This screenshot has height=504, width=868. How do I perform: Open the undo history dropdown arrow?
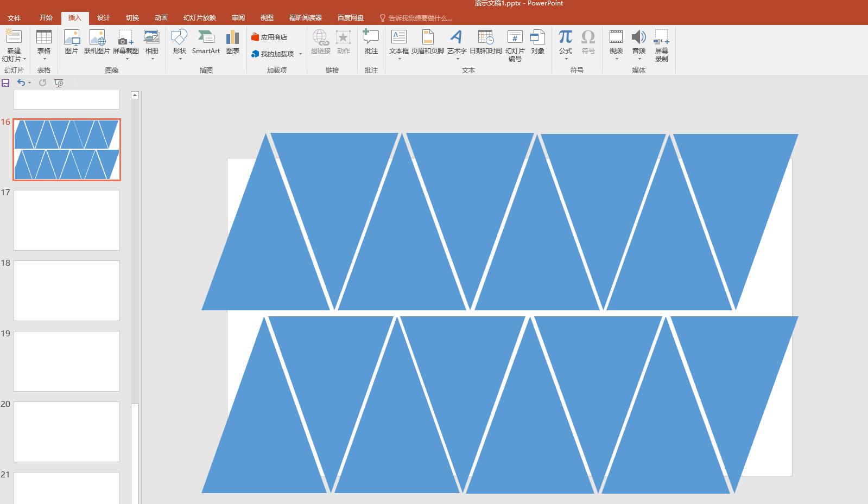(x=29, y=82)
